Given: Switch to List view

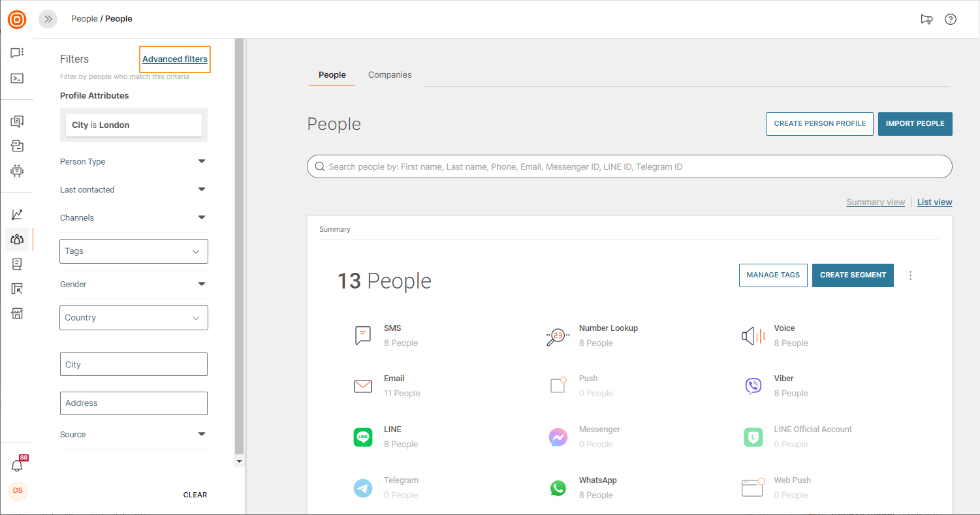Looking at the screenshot, I should point(934,202).
